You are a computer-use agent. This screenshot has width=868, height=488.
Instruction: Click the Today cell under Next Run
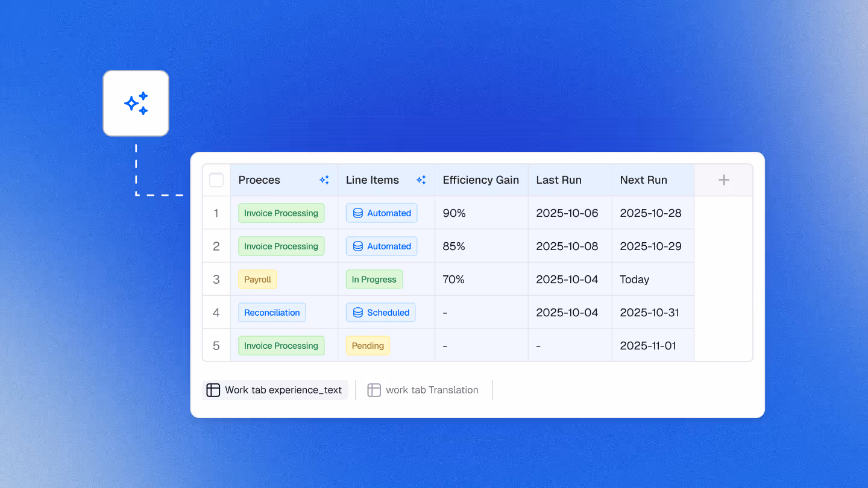(x=636, y=279)
